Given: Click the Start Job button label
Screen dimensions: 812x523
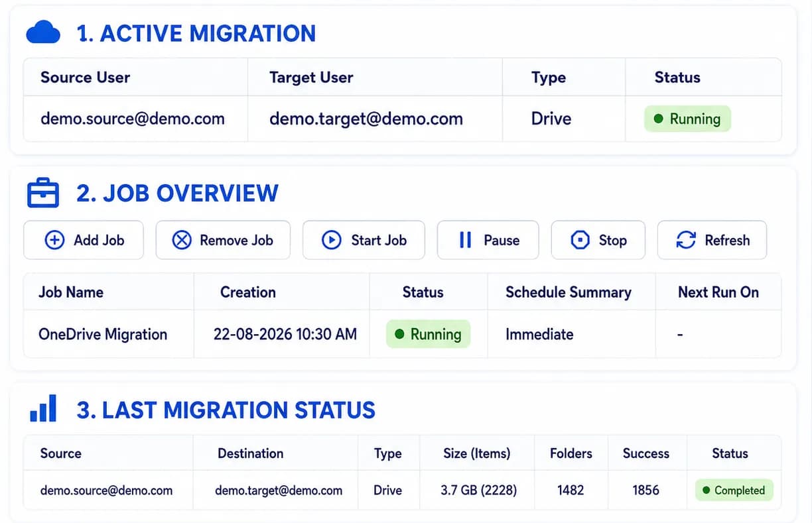Looking at the screenshot, I should [379, 240].
